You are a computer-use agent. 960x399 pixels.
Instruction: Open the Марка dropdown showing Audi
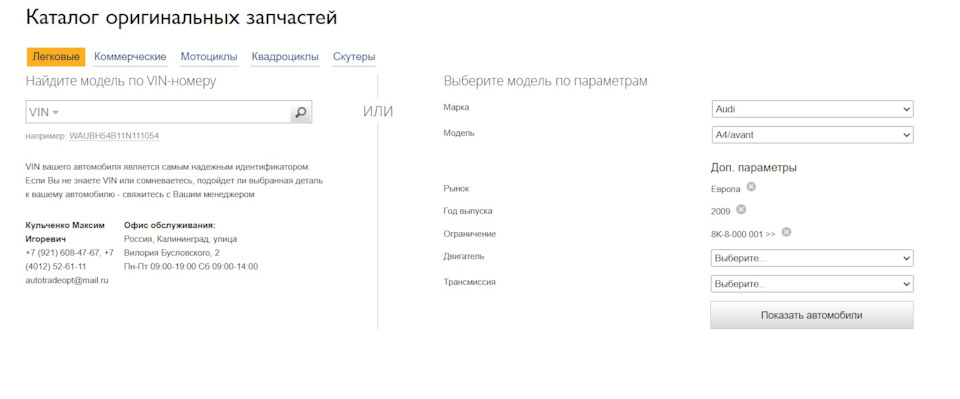(812, 109)
